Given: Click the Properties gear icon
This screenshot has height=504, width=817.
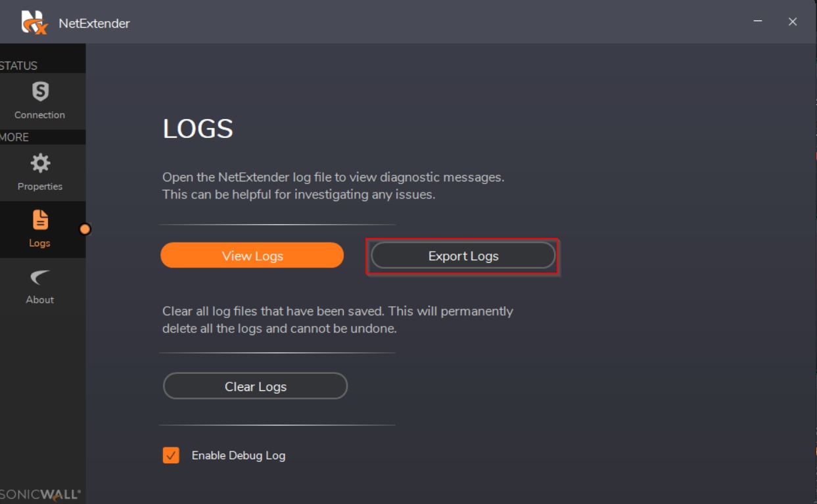Looking at the screenshot, I should click(x=40, y=163).
